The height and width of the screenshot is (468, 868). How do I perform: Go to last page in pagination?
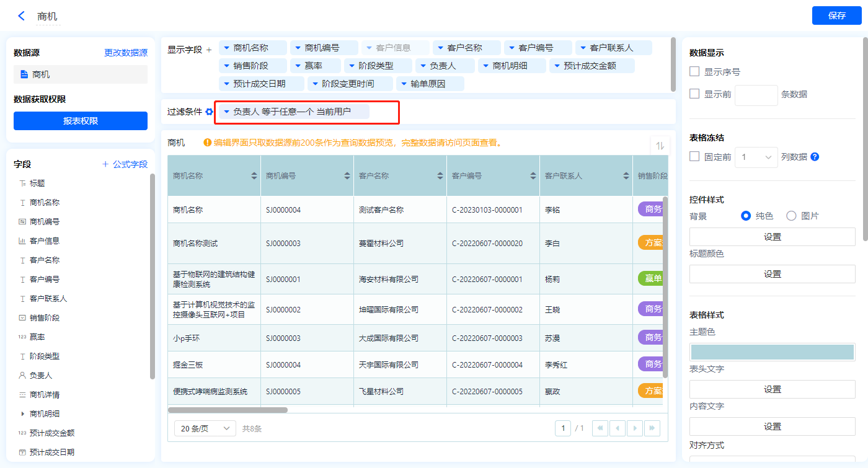coord(652,428)
